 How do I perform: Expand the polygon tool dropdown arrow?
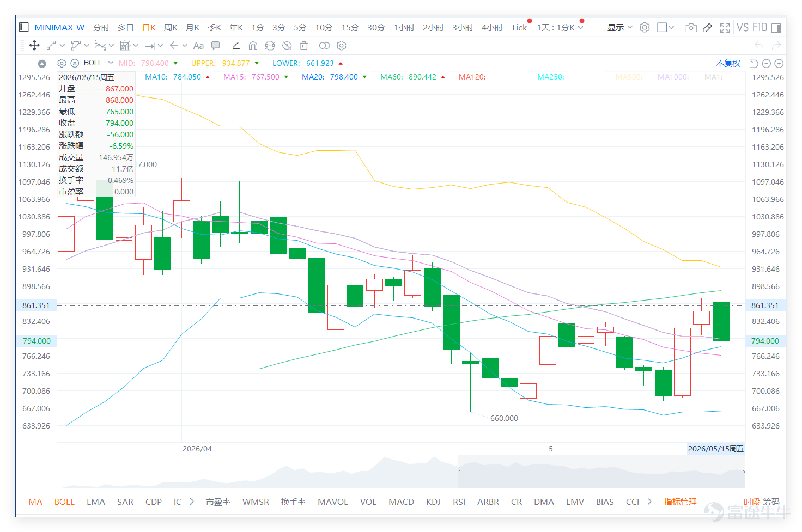point(87,46)
